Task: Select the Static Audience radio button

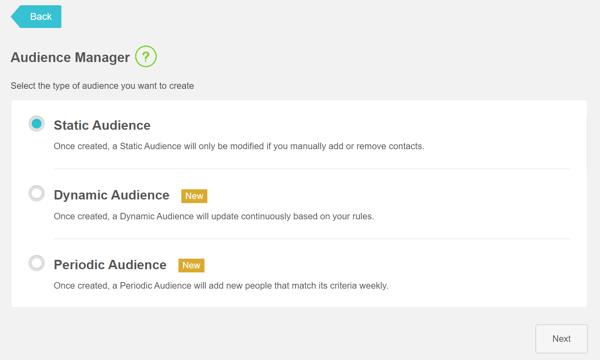Action: [x=37, y=124]
